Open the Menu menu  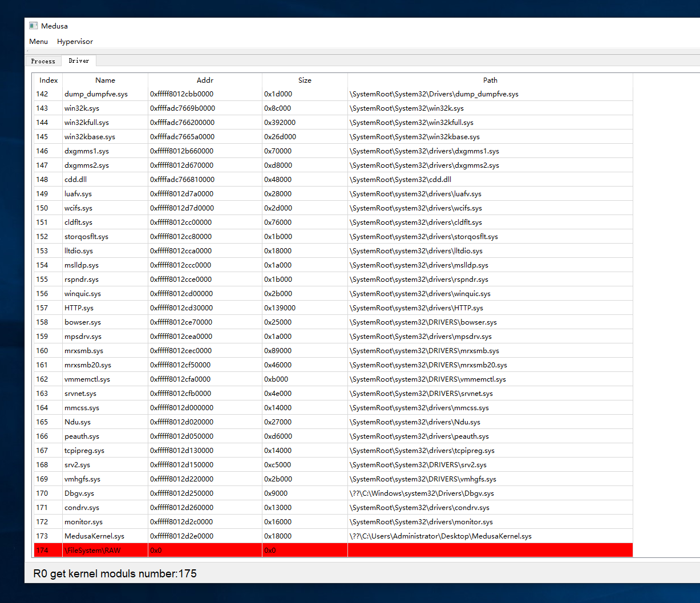pyautogui.click(x=39, y=42)
